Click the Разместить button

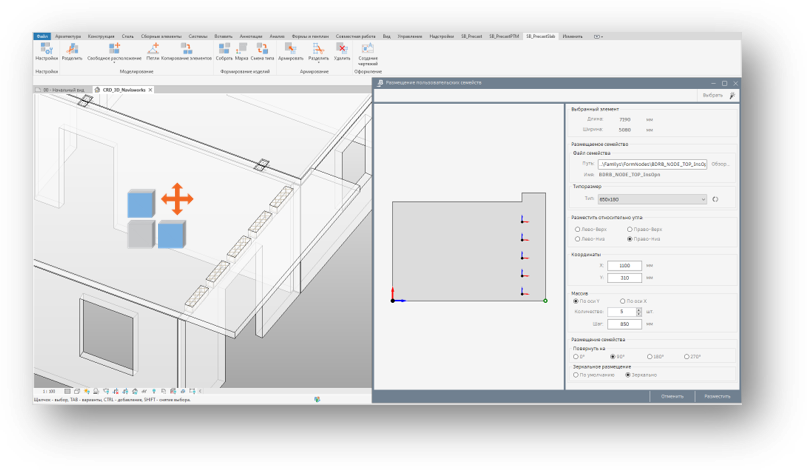[x=716, y=396]
